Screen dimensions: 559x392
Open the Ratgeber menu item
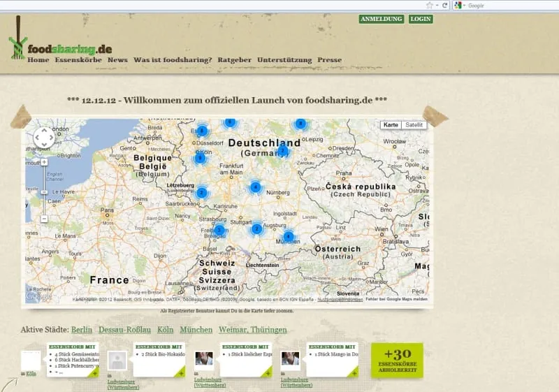(234, 60)
